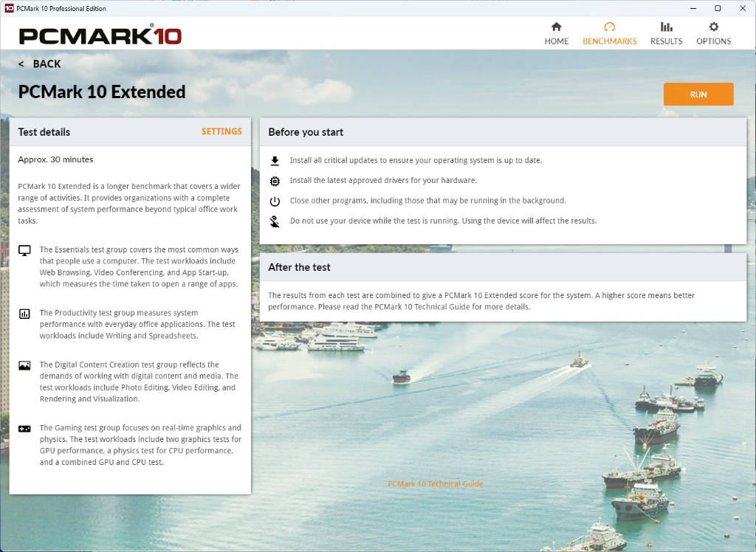Click the PCMark 10 logo
Viewport: 756px width, 552px height.
[x=100, y=35]
